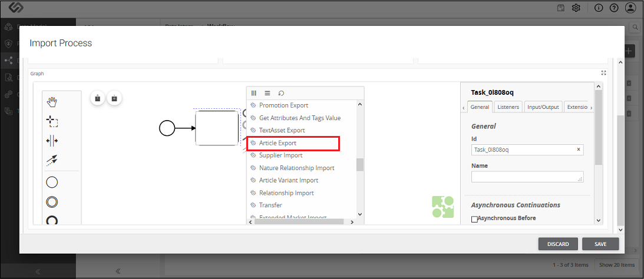This screenshot has width=644, height=279.
Task: Click the task list horizontal scrollbar thumb
Action: (299, 221)
